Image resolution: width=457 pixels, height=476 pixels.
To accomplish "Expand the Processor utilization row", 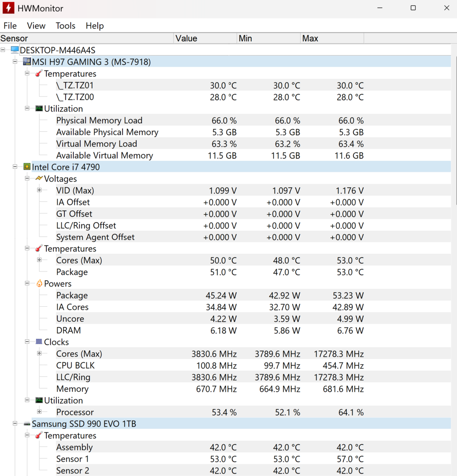I will tap(40, 412).
